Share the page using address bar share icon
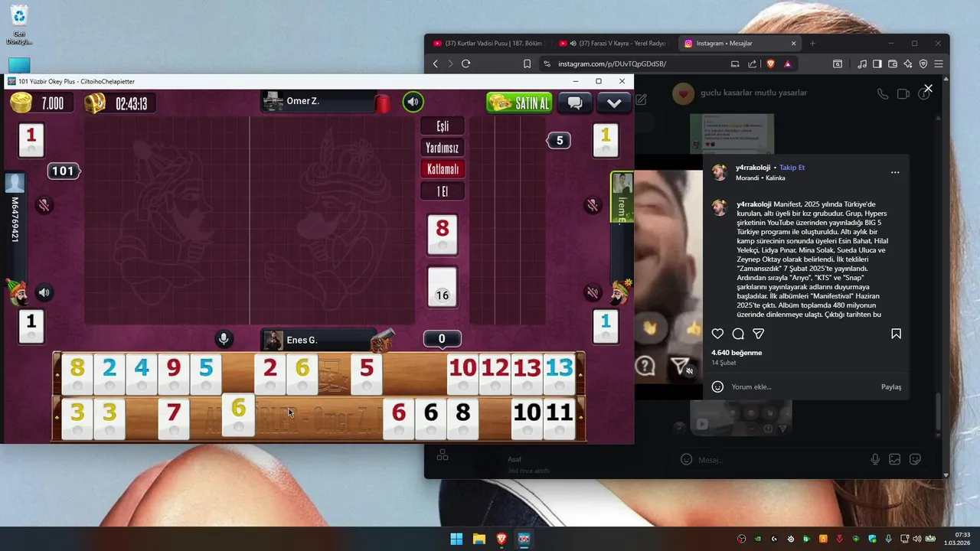This screenshot has width=980, height=551. 753,64
